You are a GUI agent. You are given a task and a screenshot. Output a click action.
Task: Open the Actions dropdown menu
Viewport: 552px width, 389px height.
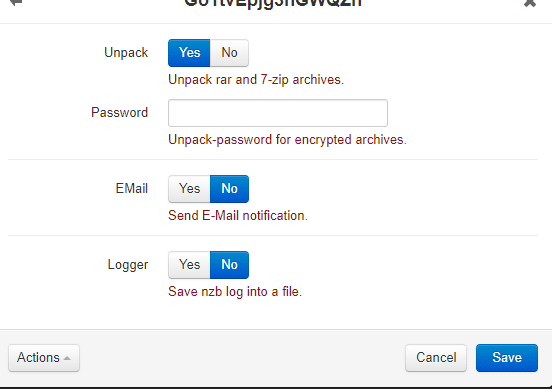pos(44,358)
